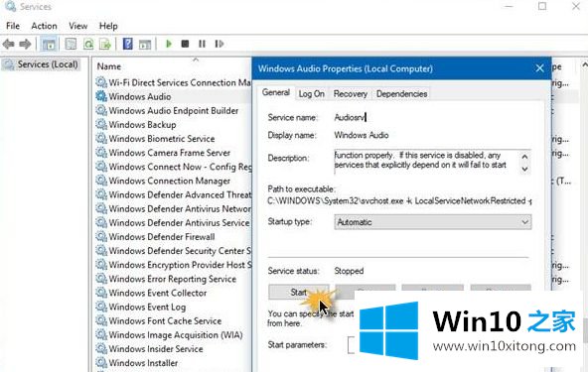
Task: Open the View menu
Action: pyautogui.click(x=78, y=26)
